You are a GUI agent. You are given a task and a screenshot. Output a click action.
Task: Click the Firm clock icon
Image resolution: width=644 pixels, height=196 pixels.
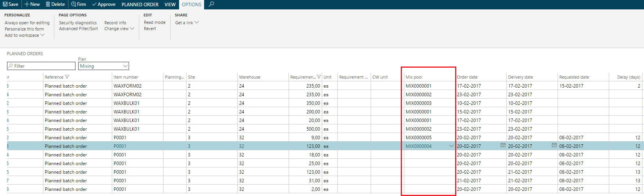(74, 4)
